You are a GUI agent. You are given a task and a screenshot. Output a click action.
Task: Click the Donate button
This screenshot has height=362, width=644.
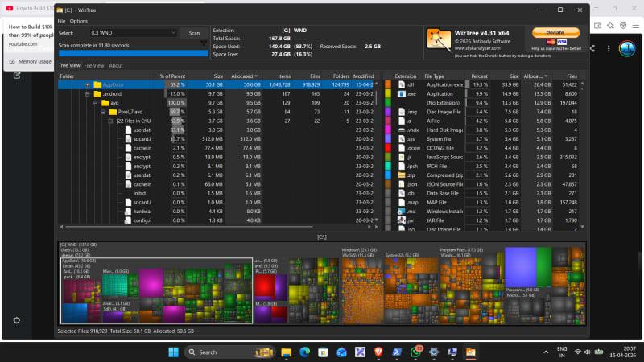pyautogui.click(x=555, y=32)
